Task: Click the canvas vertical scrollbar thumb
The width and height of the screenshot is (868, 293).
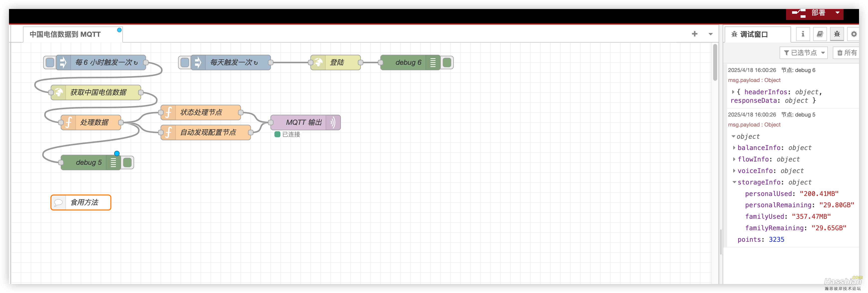Action: pyautogui.click(x=715, y=63)
